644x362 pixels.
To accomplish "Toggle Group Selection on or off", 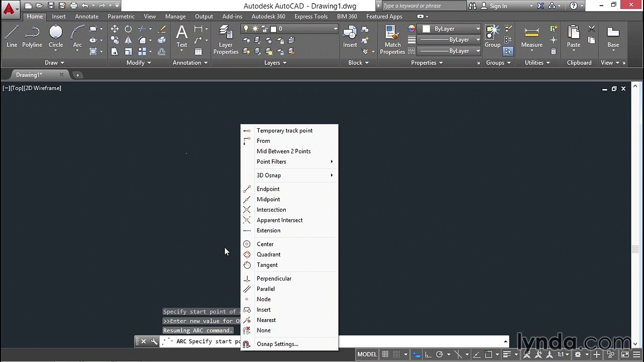I will point(508,51).
